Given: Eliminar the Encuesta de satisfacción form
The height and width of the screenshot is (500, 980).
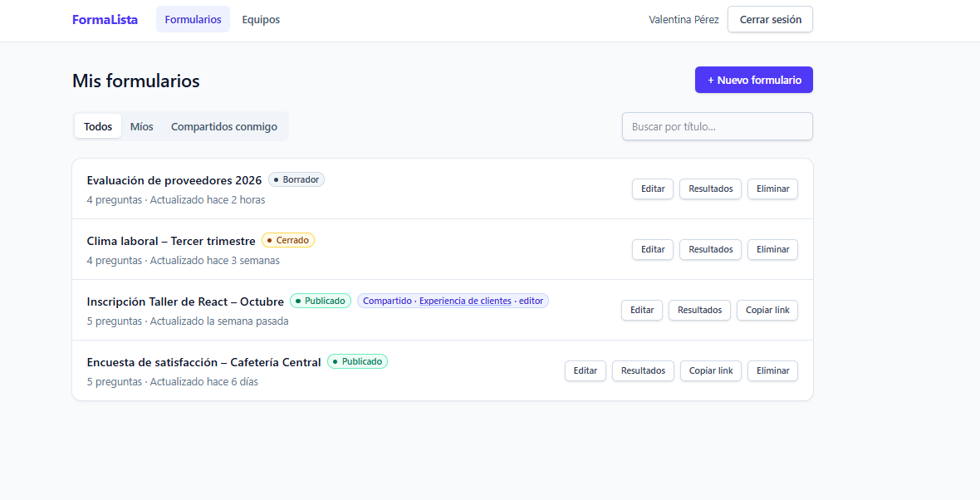Looking at the screenshot, I should coord(772,370).
